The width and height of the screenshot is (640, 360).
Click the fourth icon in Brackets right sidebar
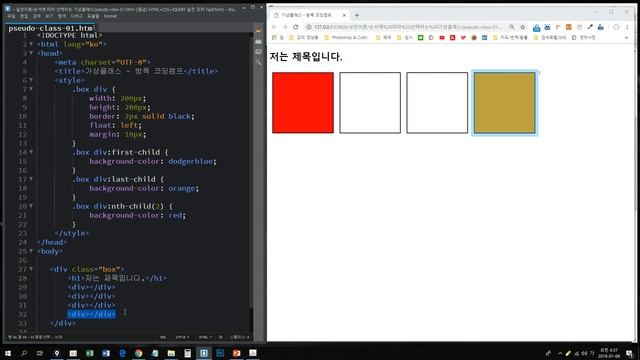(259, 62)
